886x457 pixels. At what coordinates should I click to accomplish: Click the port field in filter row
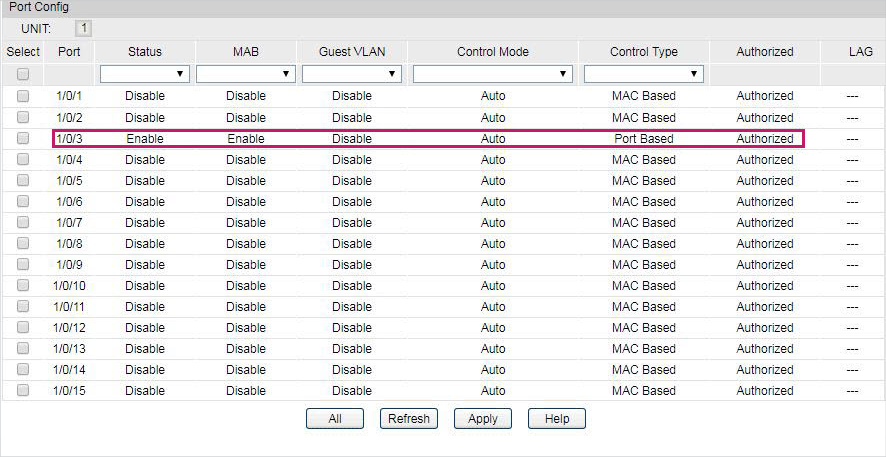point(69,74)
